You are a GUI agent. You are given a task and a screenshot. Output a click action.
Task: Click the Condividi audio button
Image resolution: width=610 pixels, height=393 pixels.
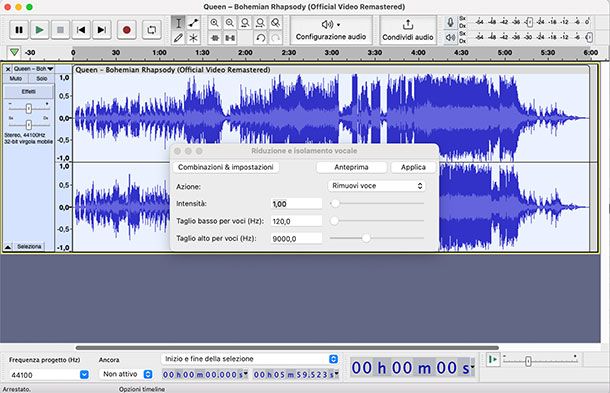tap(408, 30)
